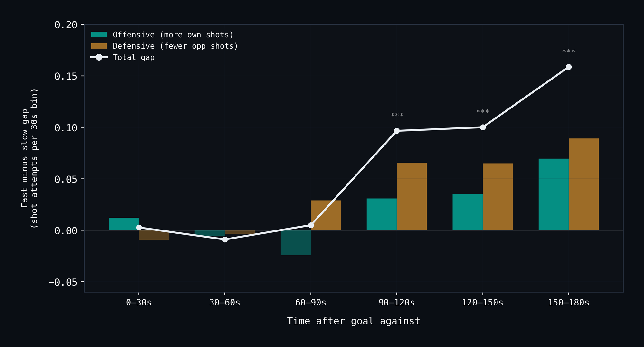Select the Total gap point at 0–30s
This screenshot has height=347, width=644.
click(x=139, y=228)
